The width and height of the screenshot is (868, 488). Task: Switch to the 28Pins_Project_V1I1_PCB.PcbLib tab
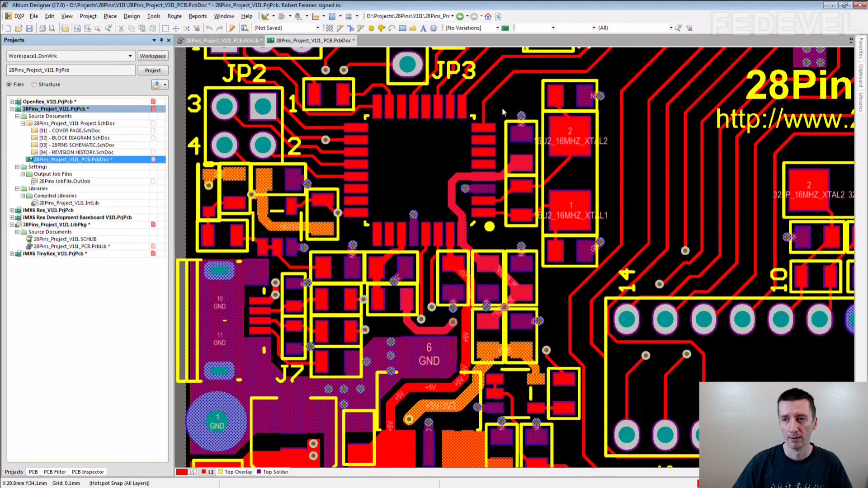coord(222,41)
